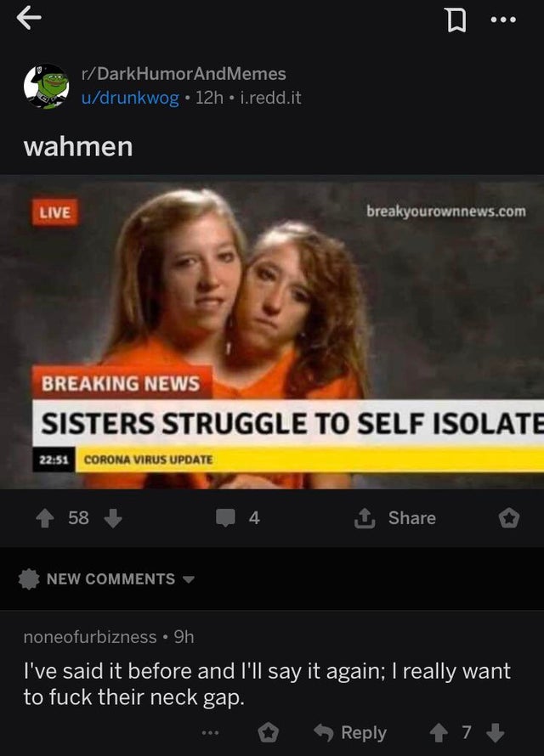Open the DarkHumorAndMemes subreddit avatar

46,87
